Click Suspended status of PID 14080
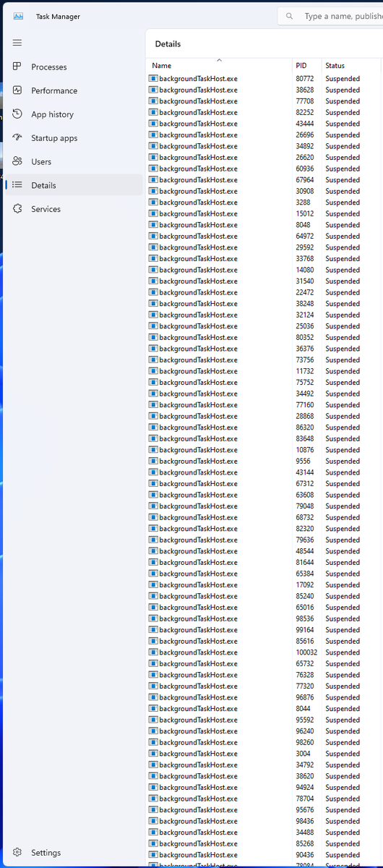 click(343, 270)
